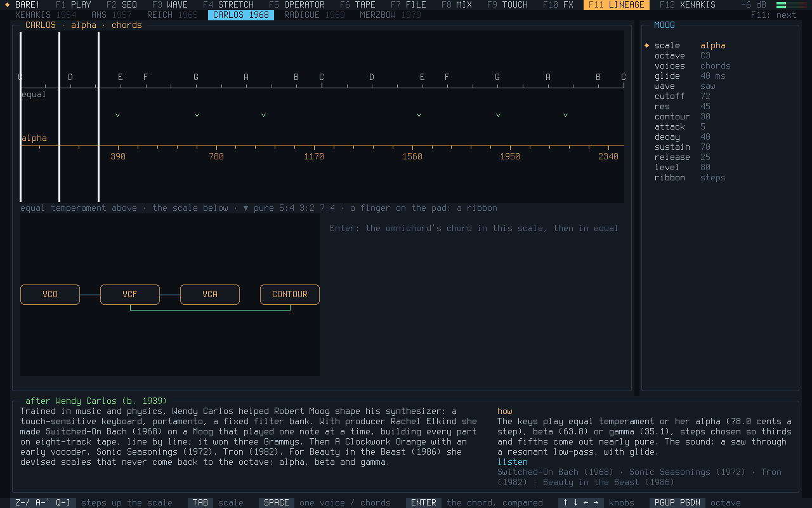Select the ribbon parameter row
The height and width of the screenshot is (508, 812).
click(721, 177)
